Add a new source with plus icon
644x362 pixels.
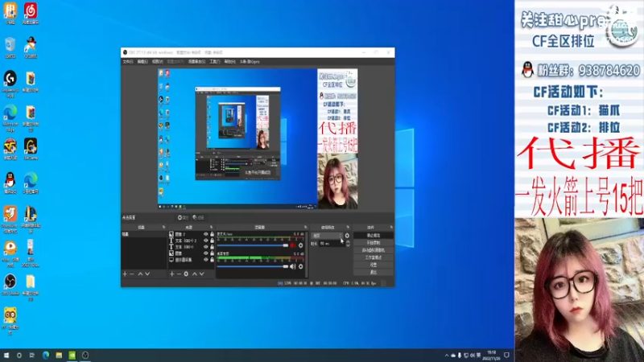(172, 274)
